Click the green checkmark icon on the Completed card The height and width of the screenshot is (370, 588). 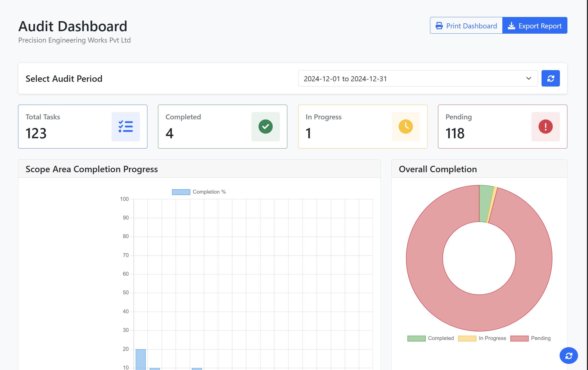(266, 127)
